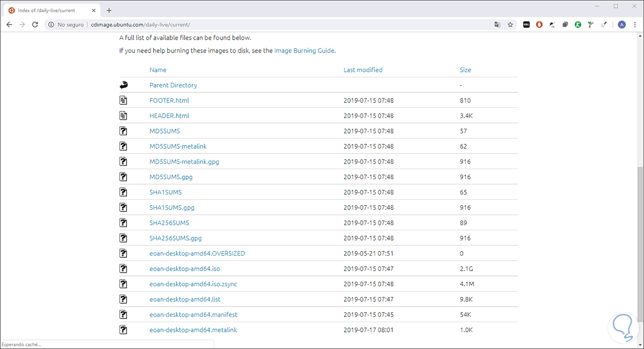This screenshot has height=349, width=644.
Task: Sort listing by Last modified column
Action: 363,70
